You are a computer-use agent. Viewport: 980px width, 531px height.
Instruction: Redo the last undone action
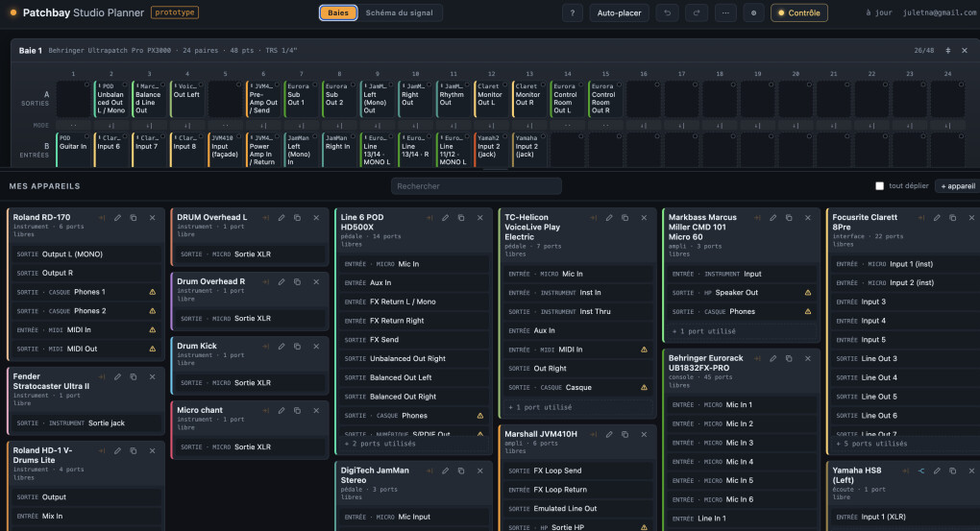(x=697, y=13)
